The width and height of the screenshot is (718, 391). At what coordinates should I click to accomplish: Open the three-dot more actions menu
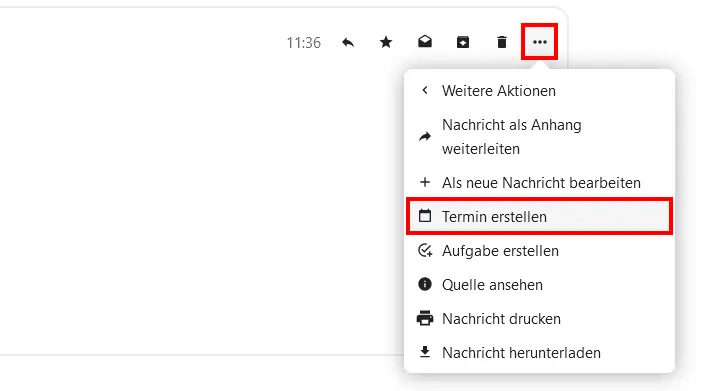(540, 42)
